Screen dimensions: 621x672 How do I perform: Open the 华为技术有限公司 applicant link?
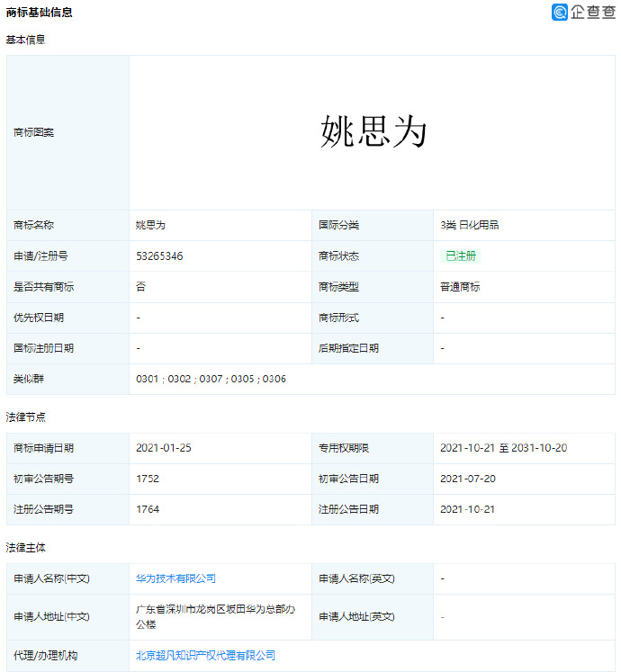(175, 578)
